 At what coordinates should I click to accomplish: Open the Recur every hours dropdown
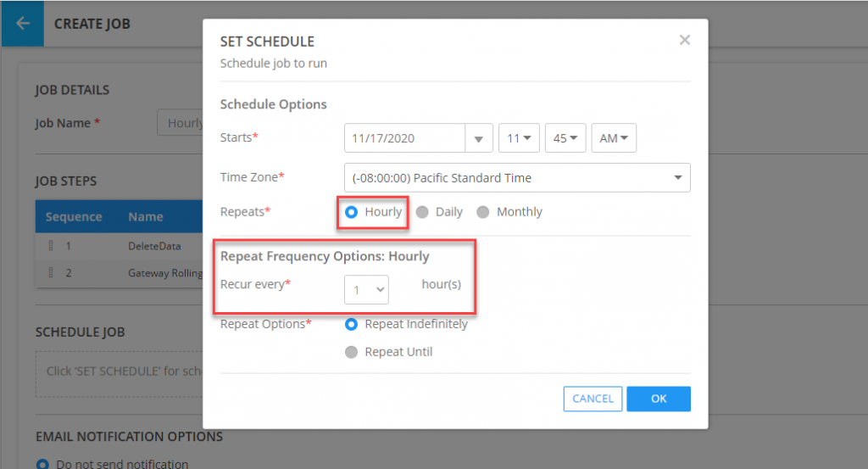[x=366, y=290]
